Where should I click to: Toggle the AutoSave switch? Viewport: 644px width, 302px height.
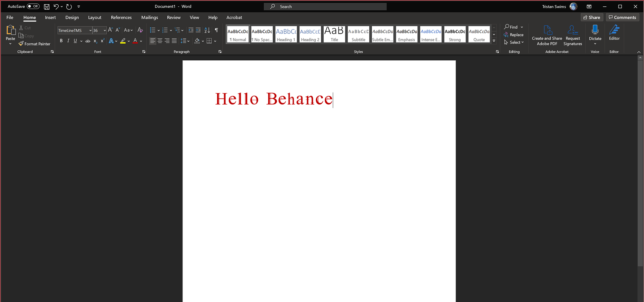[33, 6]
